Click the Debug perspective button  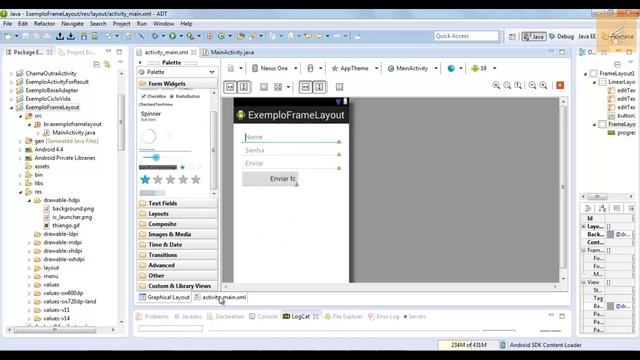tap(562, 36)
